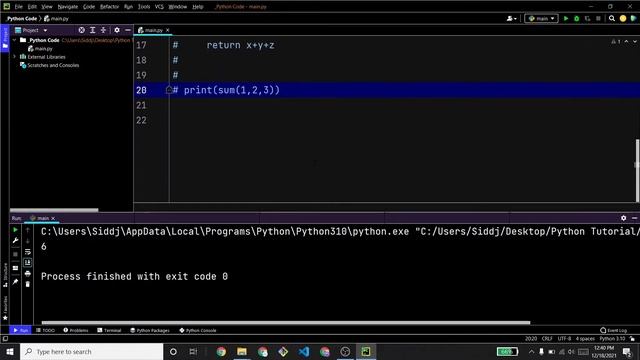Image resolution: width=640 pixels, height=360 pixels.
Task: Open Search Everywhere magnifier icon
Action: [x=612, y=18]
